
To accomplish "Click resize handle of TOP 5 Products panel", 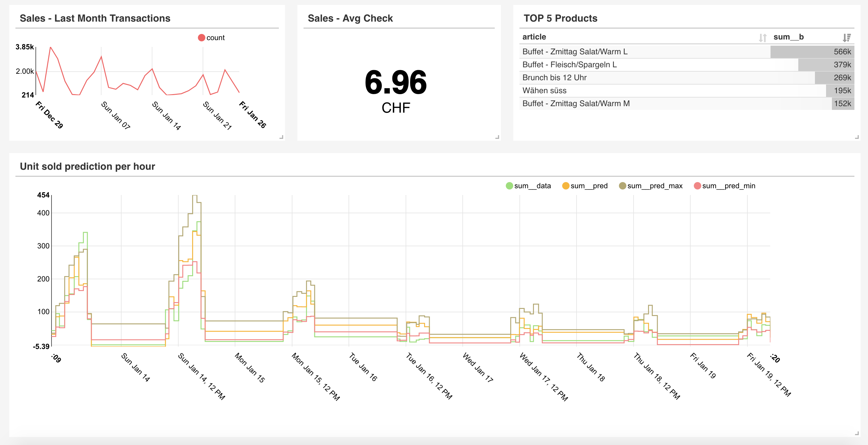I will coord(857,137).
